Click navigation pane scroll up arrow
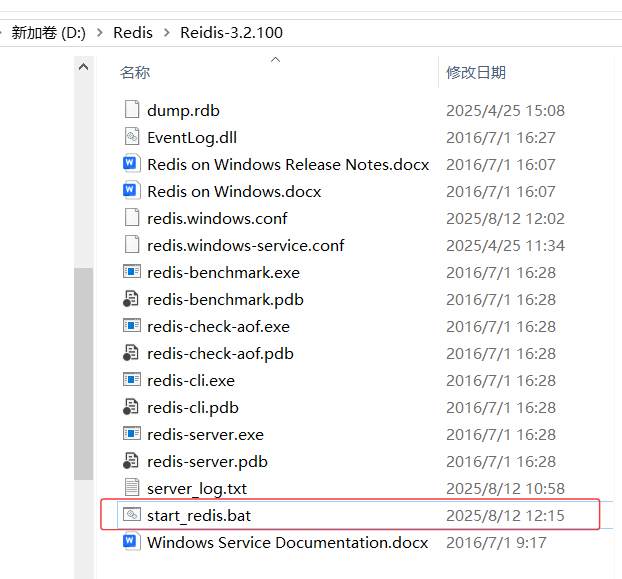The height and width of the screenshot is (579, 622). tap(83, 67)
